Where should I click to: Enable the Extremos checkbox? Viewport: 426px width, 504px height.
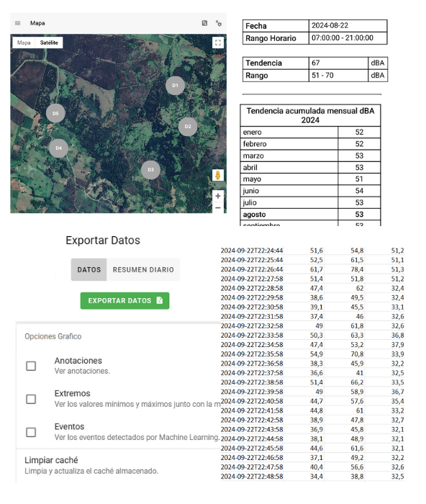pyautogui.click(x=31, y=399)
